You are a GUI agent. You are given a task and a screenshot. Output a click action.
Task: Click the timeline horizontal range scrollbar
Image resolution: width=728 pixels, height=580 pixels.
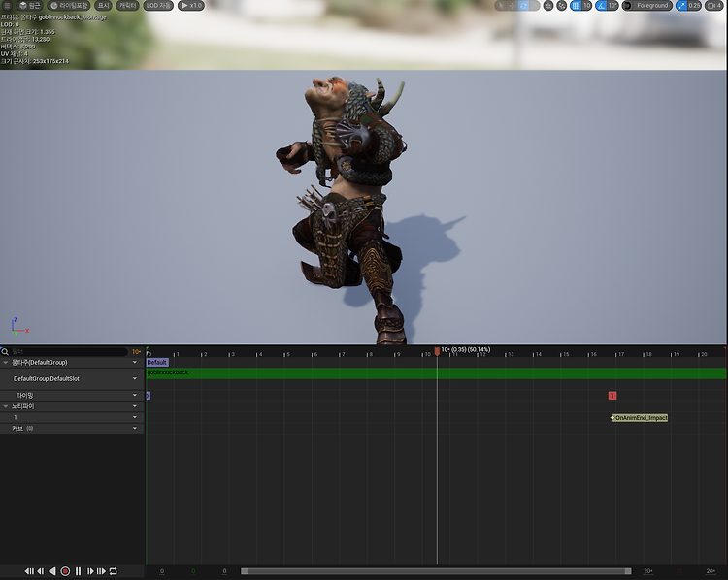pos(436,571)
